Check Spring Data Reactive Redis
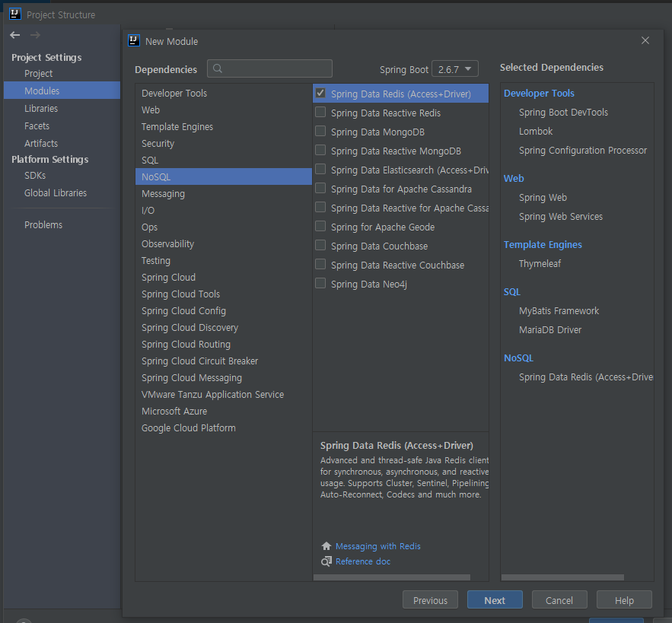This screenshot has width=672, height=623. pos(320,113)
